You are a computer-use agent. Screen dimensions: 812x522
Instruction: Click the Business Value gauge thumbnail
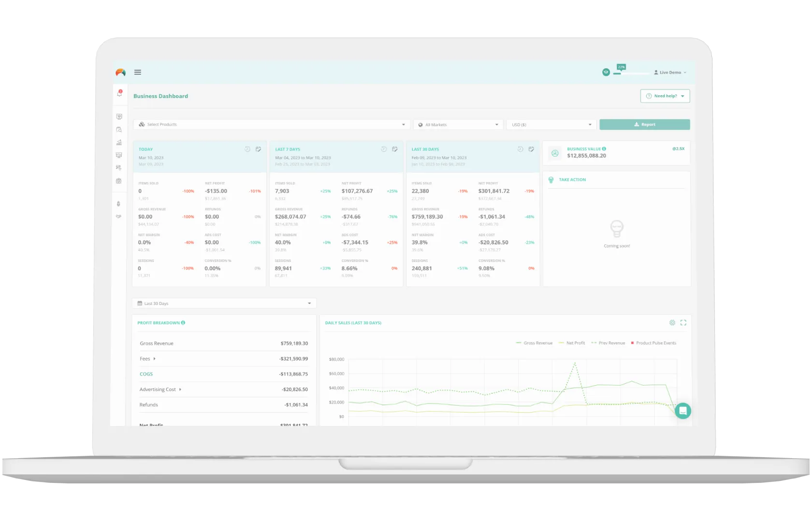555,153
